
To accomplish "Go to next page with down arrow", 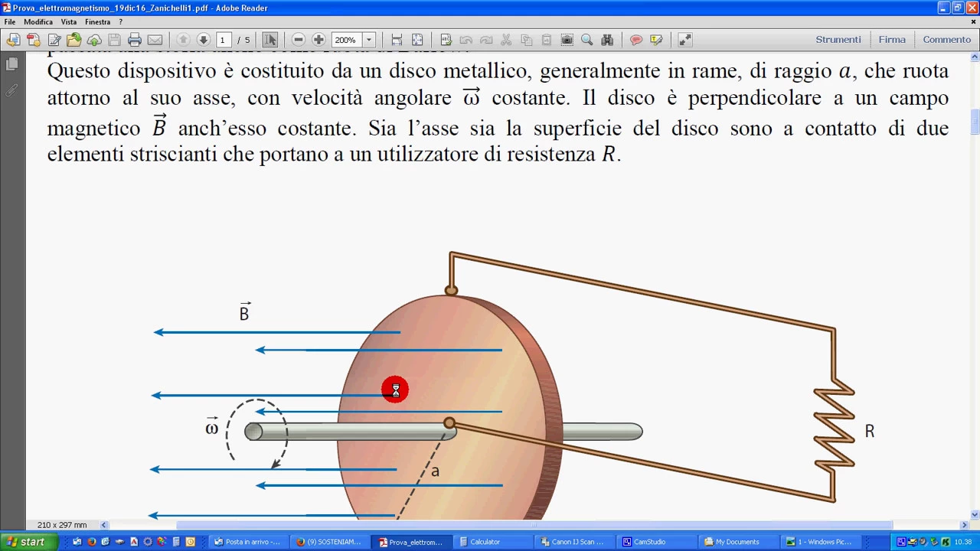I will 203,40.
